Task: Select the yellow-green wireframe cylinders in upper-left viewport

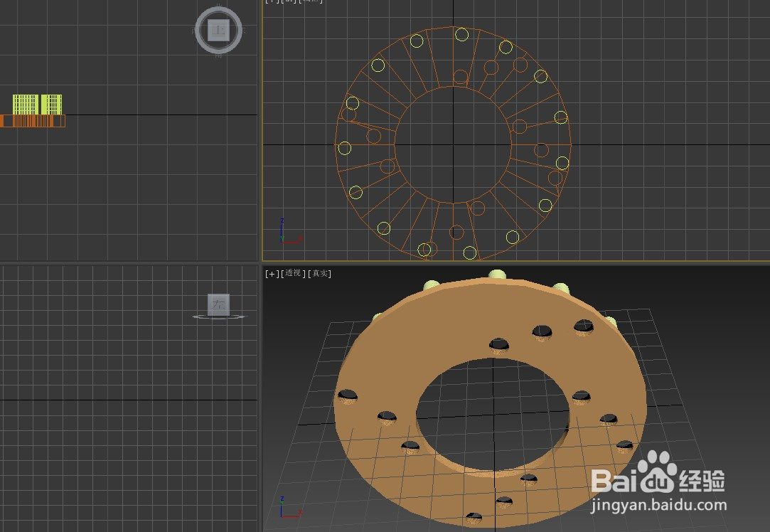Action: click(x=37, y=105)
